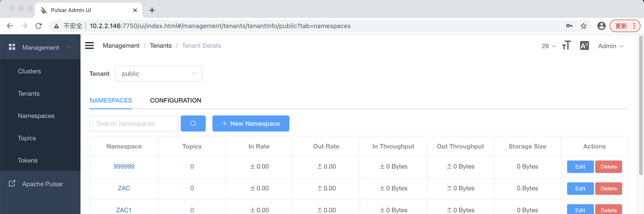Expand the Tenant public dropdown
Viewport: 644px width, 214px height.
[158, 73]
